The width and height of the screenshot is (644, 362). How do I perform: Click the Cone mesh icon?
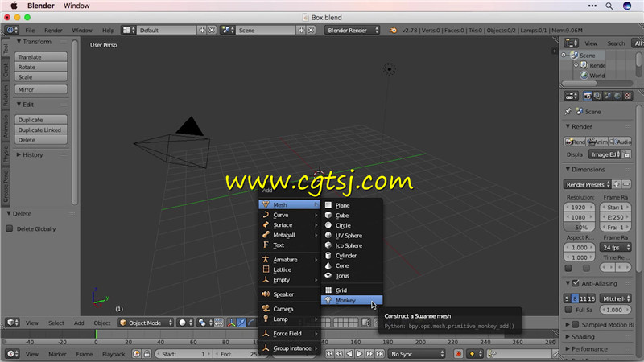(x=328, y=265)
